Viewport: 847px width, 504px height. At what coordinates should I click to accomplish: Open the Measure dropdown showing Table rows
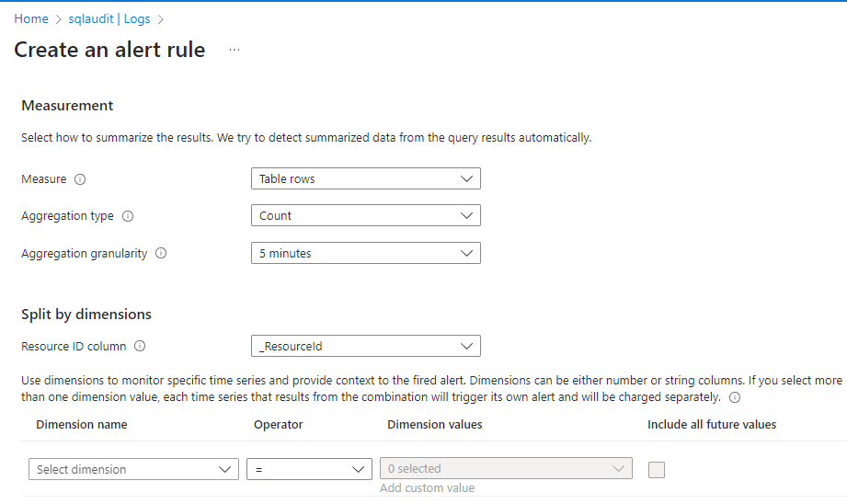[365, 178]
